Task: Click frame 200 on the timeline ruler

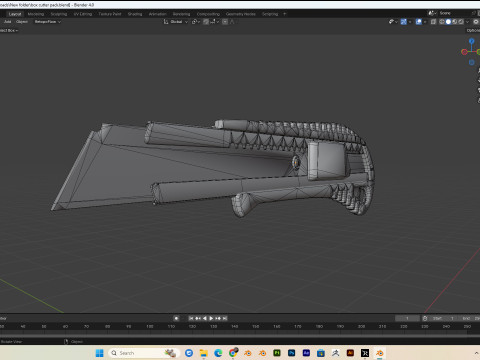Action: [361, 326]
